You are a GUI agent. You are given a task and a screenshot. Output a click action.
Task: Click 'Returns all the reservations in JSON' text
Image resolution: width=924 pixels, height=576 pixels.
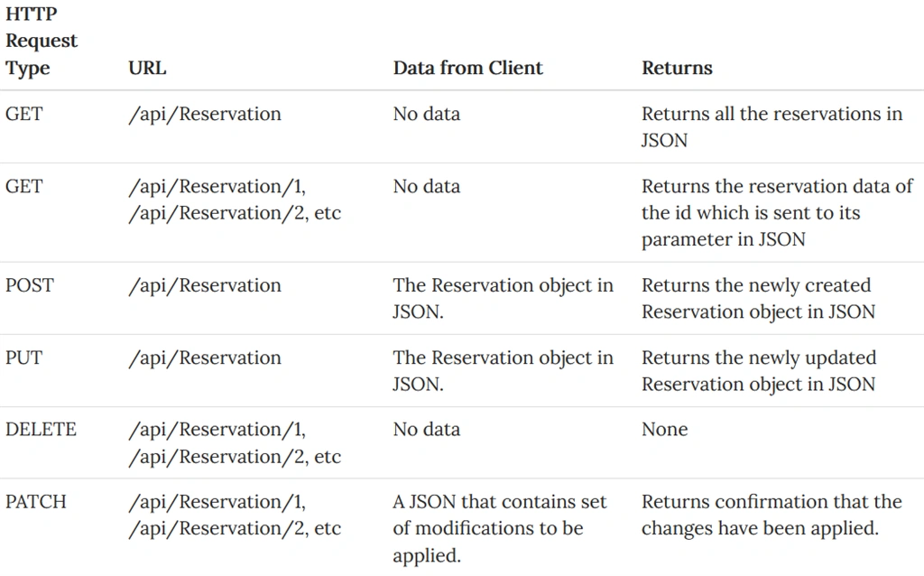(772, 126)
